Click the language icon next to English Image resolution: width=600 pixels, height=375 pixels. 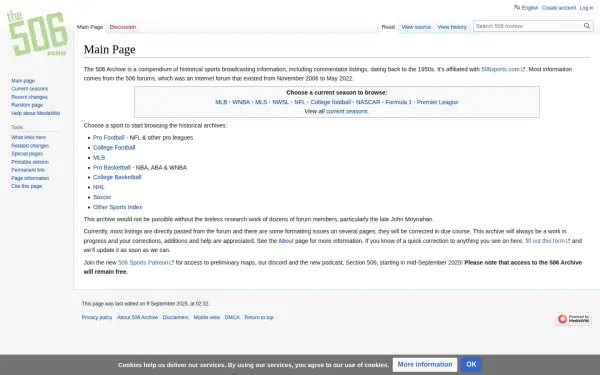pyautogui.click(x=517, y=8)
